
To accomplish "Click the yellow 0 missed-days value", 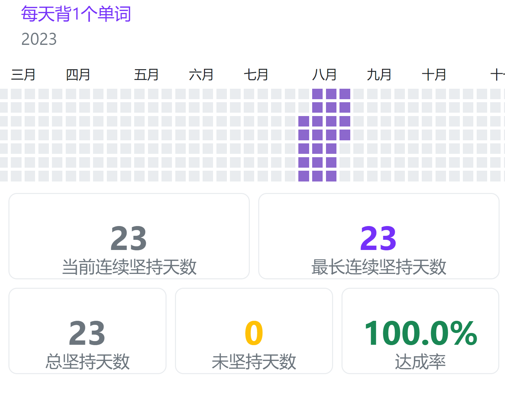I will (254, 333).
